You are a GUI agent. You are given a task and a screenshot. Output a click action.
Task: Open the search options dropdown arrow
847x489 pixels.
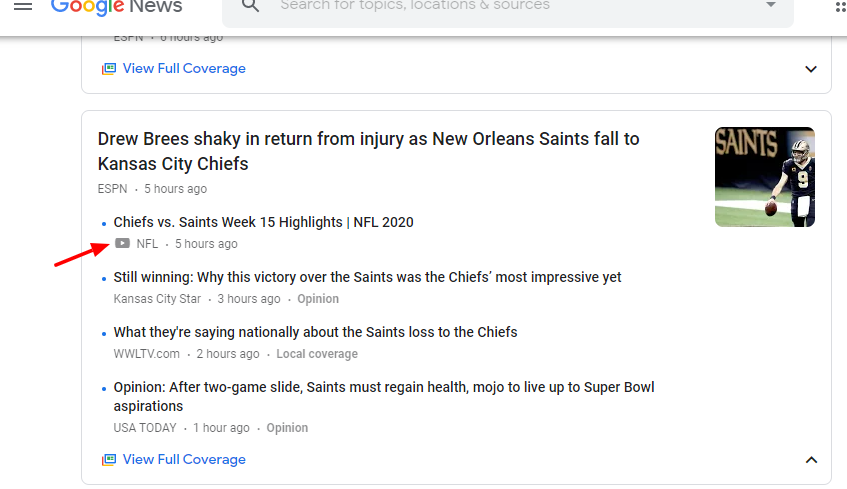pyautogui.click(x=771, y=5)
